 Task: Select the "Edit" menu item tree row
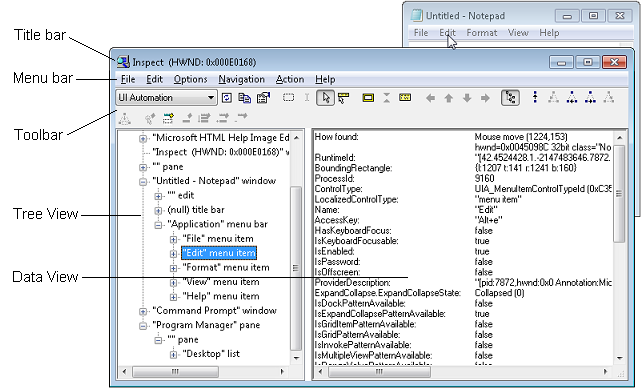[x=219, y=253]
